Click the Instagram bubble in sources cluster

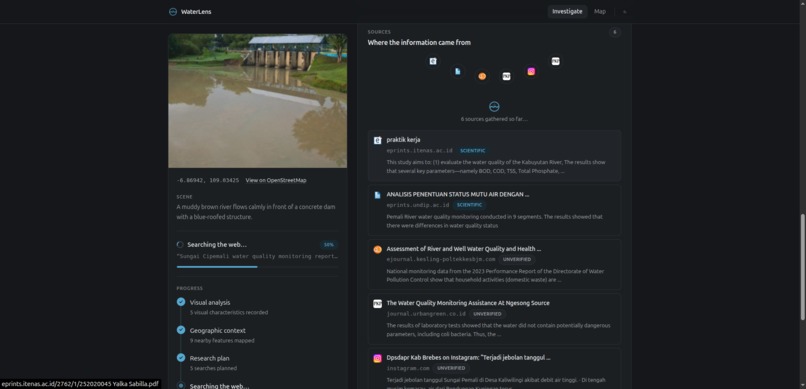(x=531, y=71)
